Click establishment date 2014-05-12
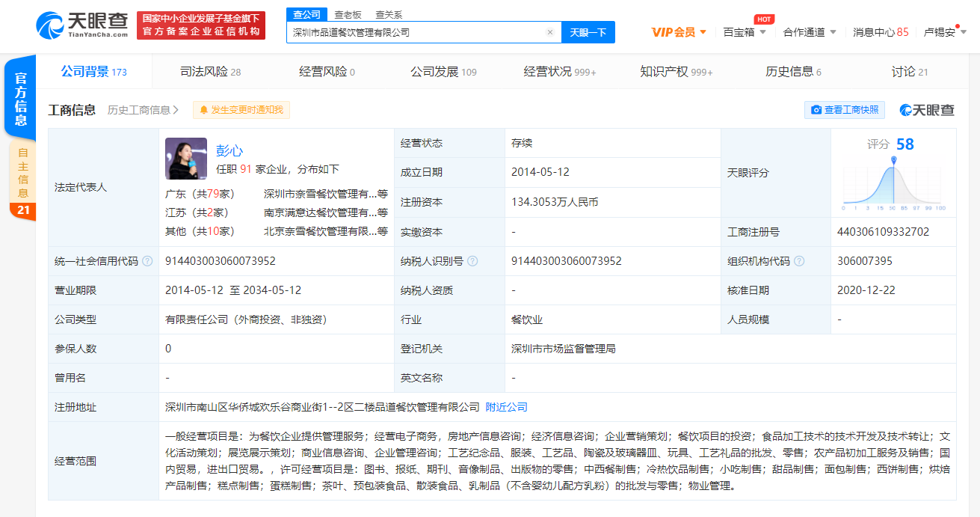The image size is (980, 517). click(540, 172)
